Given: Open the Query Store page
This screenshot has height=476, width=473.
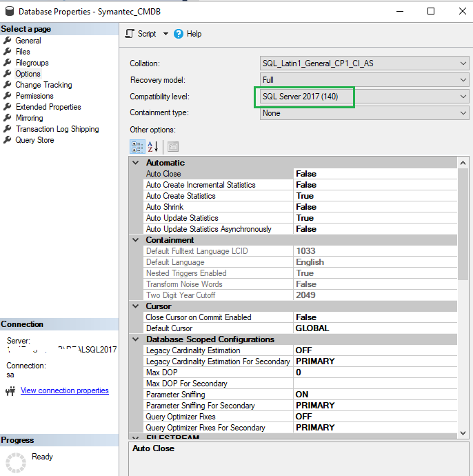Looking at the screenshot, I should (34, 140).
